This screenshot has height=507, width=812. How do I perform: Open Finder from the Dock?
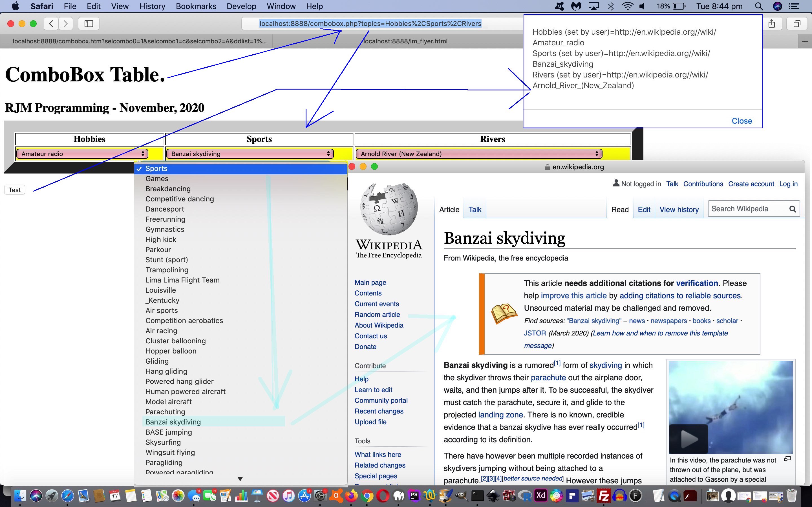(x=20, y=496)
